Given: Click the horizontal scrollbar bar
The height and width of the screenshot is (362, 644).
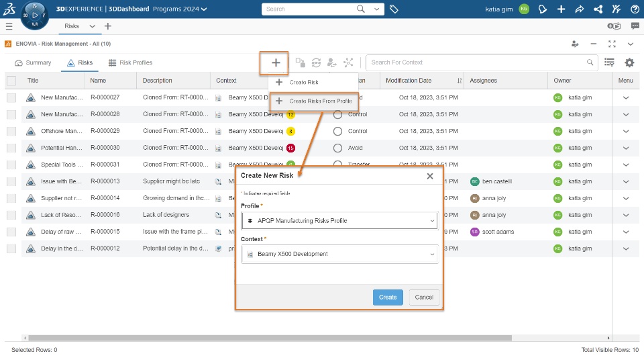Looking at the screenshot, I should 270,338.
